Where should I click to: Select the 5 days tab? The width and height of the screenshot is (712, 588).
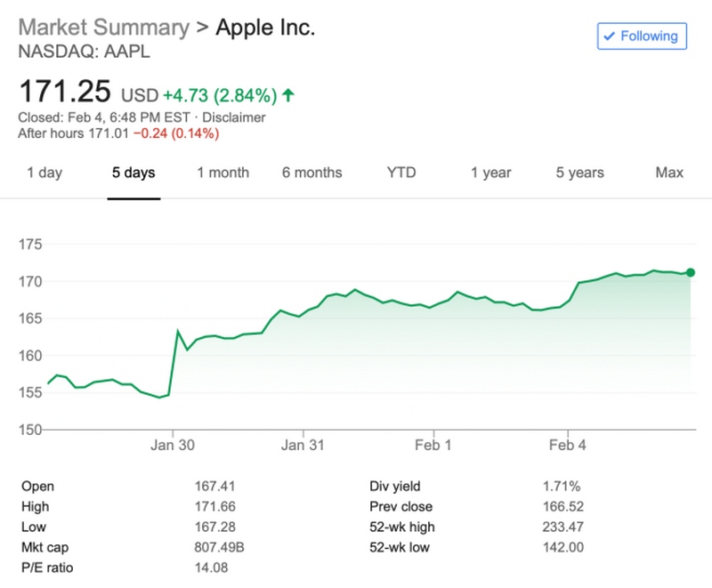(x=134, y=173)
